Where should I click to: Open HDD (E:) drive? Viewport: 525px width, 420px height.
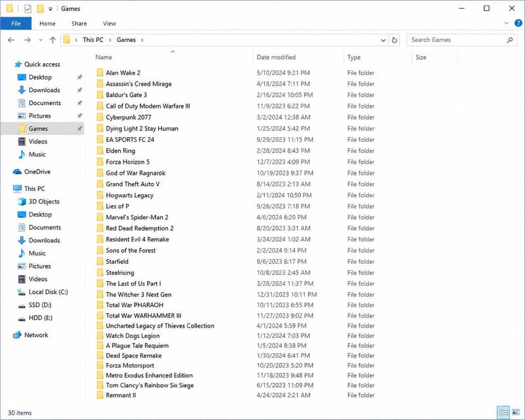click(41, 318)
